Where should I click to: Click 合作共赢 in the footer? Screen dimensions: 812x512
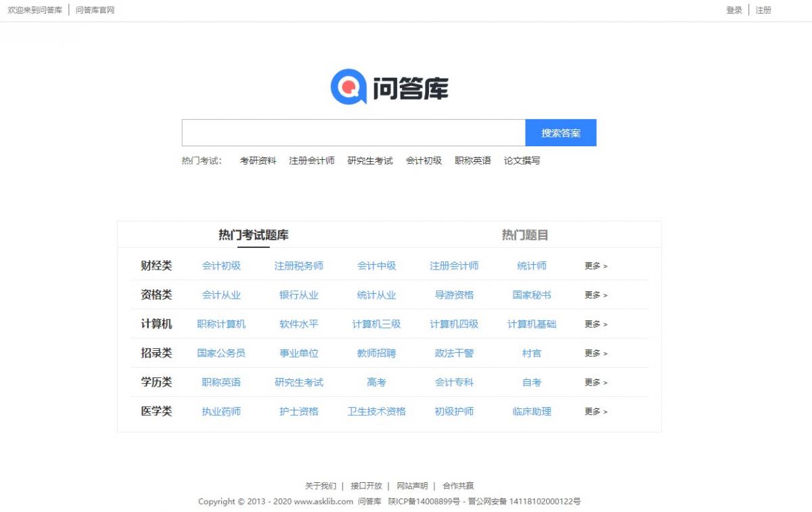(x=458, y=486)
